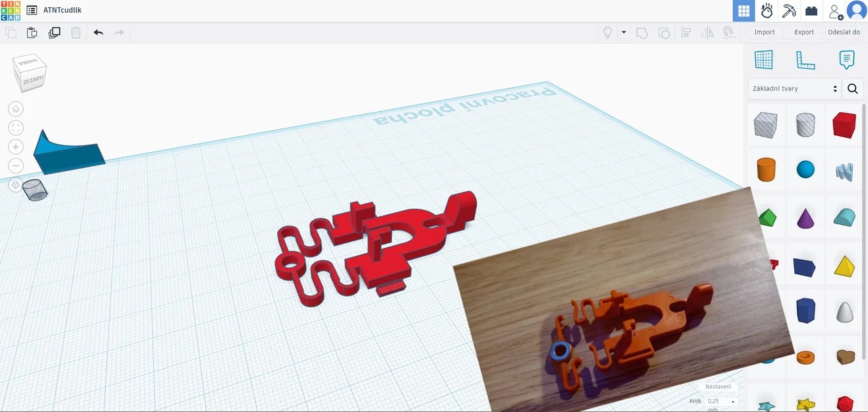Click the Mirror tool icon
This screenshot has height=412, width=868.
[707, 32]
